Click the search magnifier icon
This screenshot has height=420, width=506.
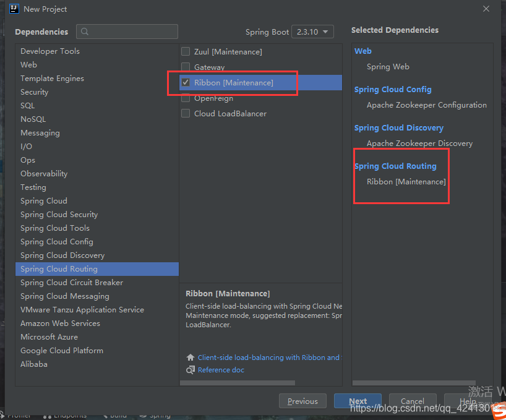(85, 32)
